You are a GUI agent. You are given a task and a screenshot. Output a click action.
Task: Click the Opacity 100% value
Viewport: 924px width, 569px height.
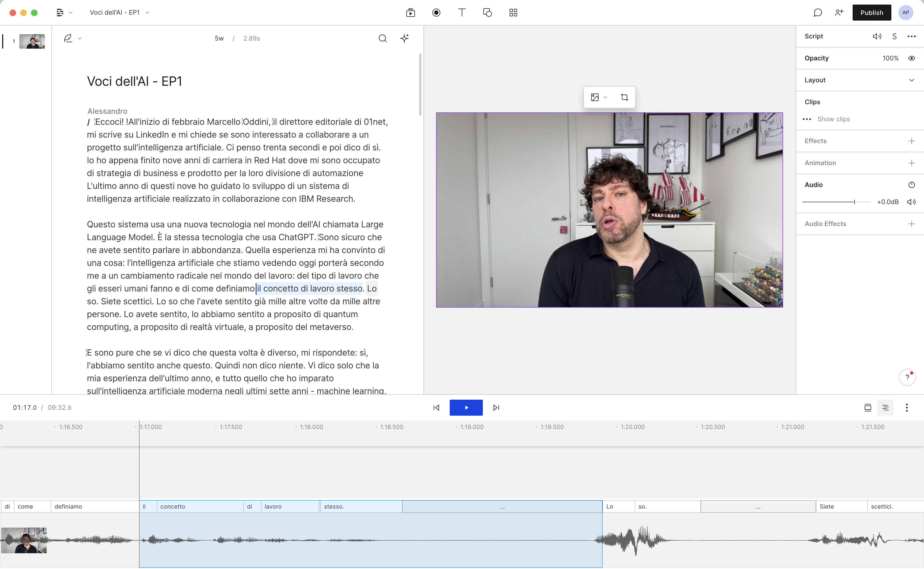(x=890, y=58)
